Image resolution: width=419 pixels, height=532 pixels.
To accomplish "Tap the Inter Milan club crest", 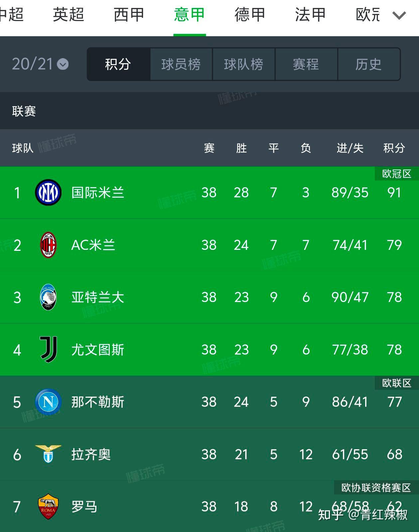I will [48, 192].
